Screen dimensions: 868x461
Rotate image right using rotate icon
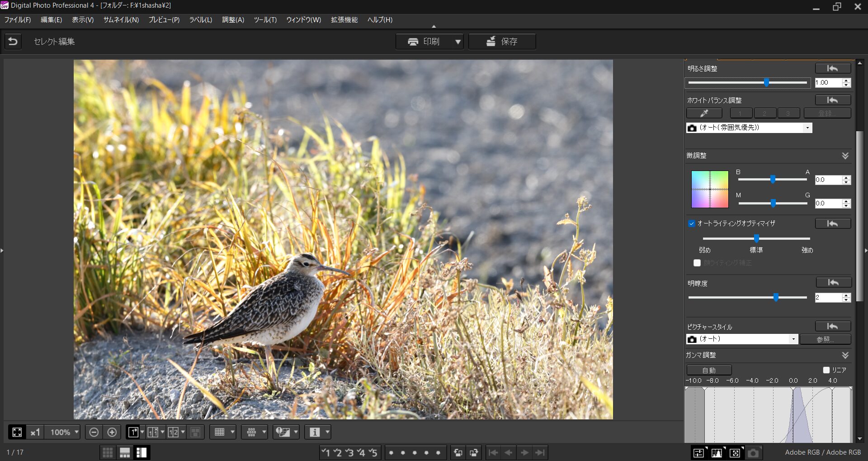pos(474,452)
